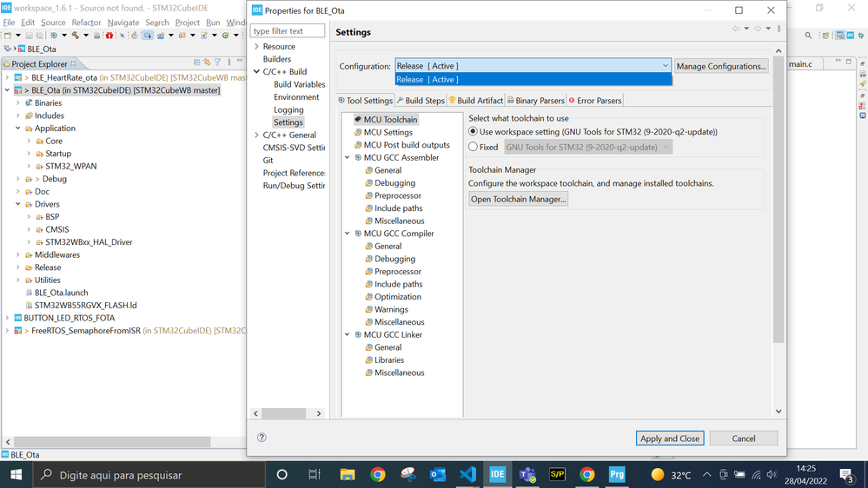Select the Fixed toolchain radio button
The width and height of the screenshot is (868, 488).
pos(473,147)
